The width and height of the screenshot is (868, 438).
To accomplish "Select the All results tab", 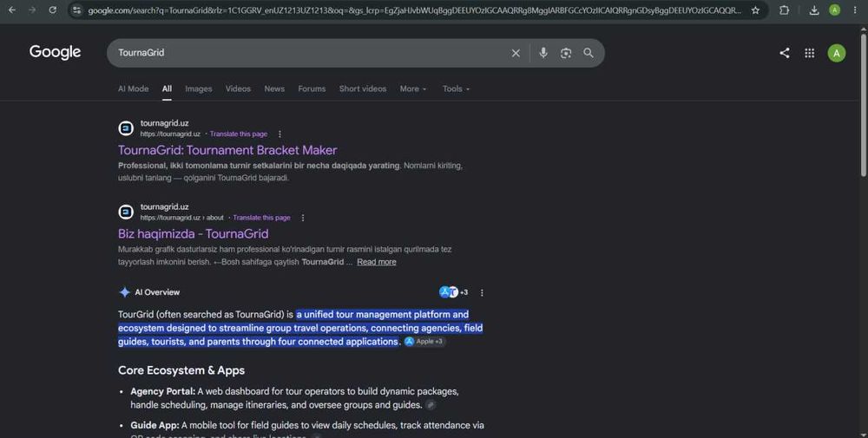I will click(167, 88).
